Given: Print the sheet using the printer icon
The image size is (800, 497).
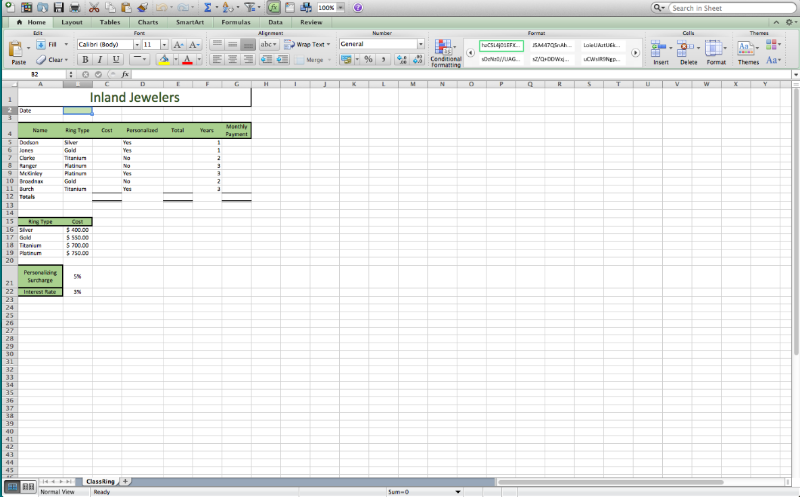Looking at the screenshot, I should point(74,7).
